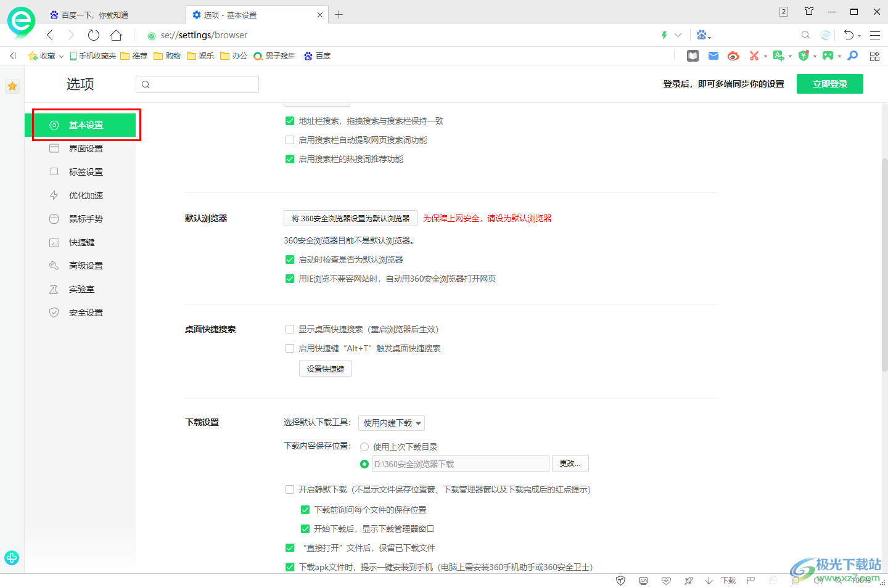
Task: Click the blue key password icon
Action: pos(853,56)
